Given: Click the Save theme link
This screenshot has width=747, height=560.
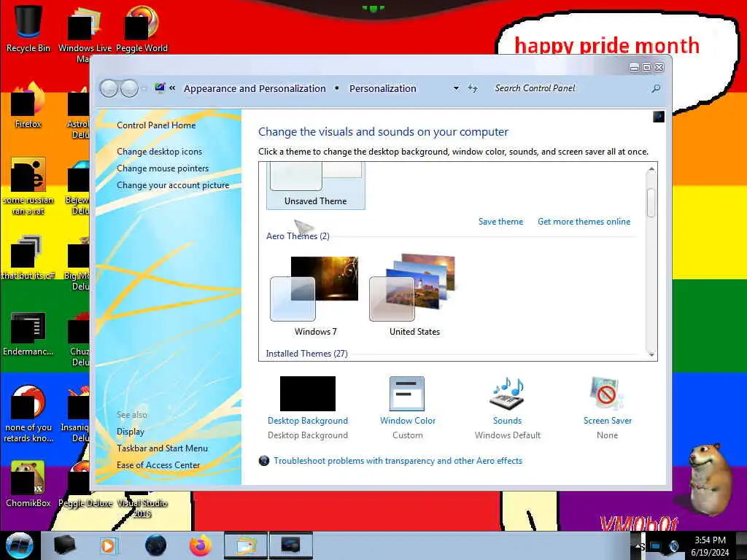Looking at the screenshot, I should pyautogui.click(x=500, y=222).
